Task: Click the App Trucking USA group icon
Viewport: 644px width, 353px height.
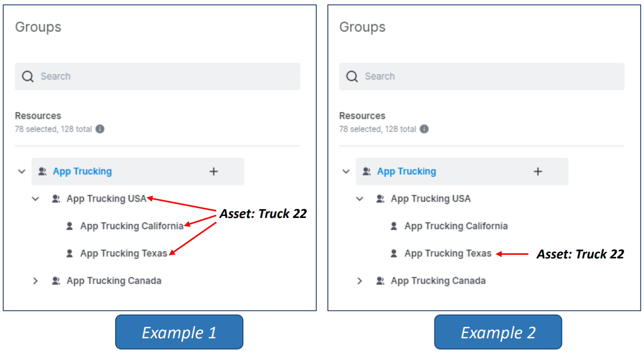Action: pyautogui.click(x=56, y=198)
